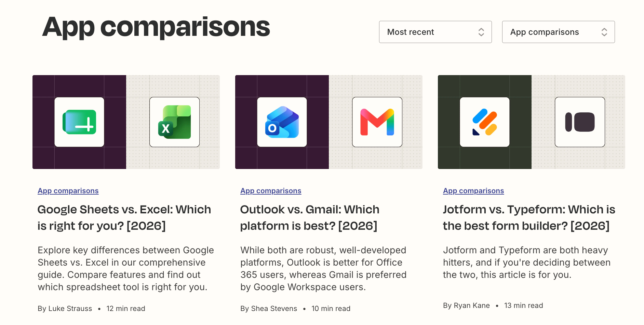
Task: Click author name Luke Strauss
Action: point(70,309)
